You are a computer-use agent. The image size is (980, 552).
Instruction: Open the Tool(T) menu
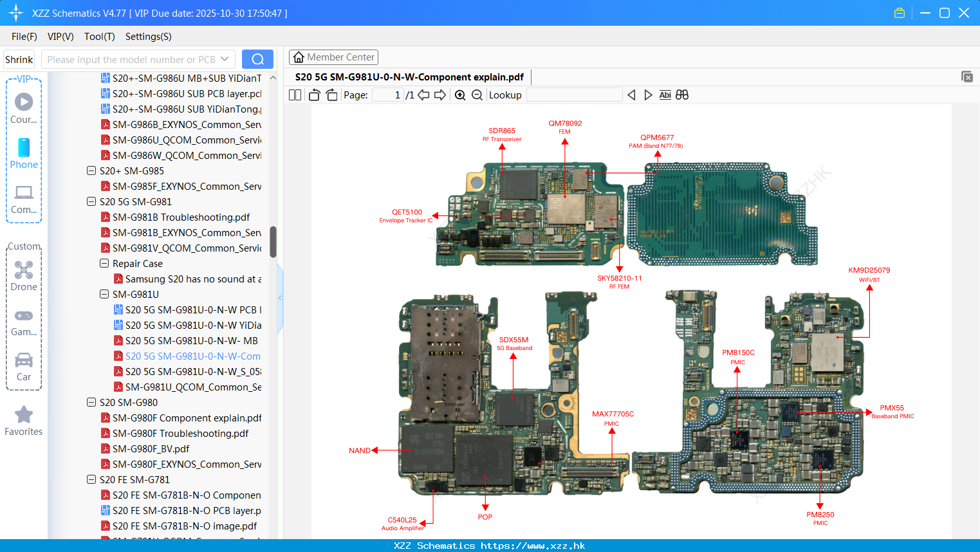point(99,37)
